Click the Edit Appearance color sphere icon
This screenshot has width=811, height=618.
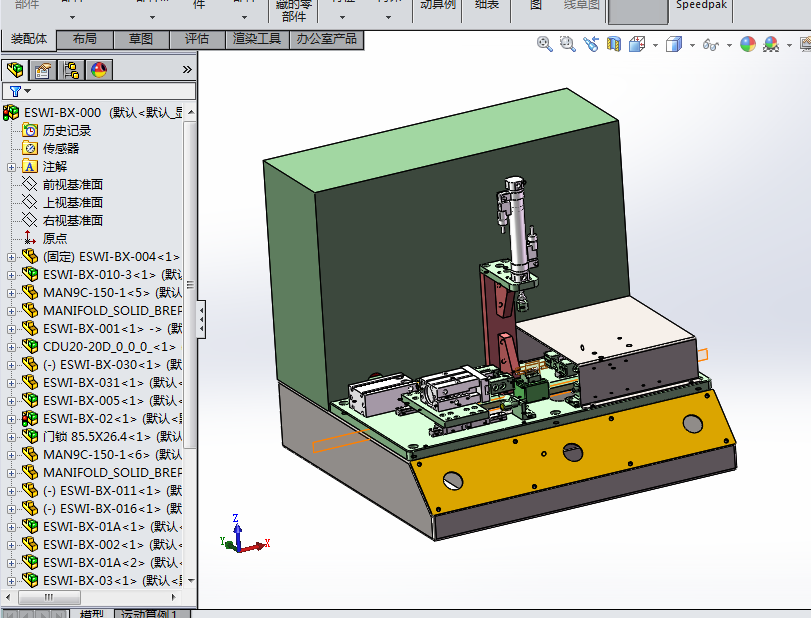(748, 44)
